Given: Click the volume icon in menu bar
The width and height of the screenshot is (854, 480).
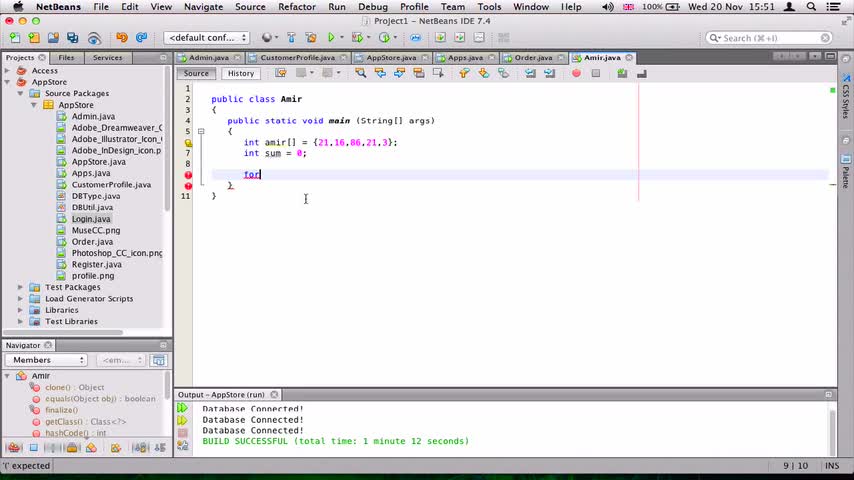Looking at the screenshot, I should pyautogui.click(x=608, y=7).
